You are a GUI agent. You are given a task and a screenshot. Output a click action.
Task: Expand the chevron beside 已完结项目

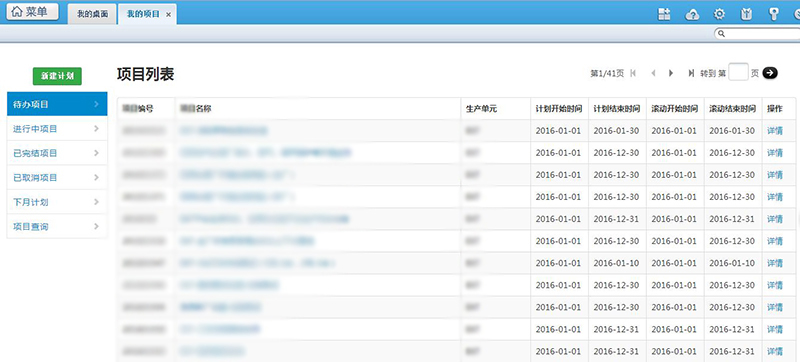(96, 153)
